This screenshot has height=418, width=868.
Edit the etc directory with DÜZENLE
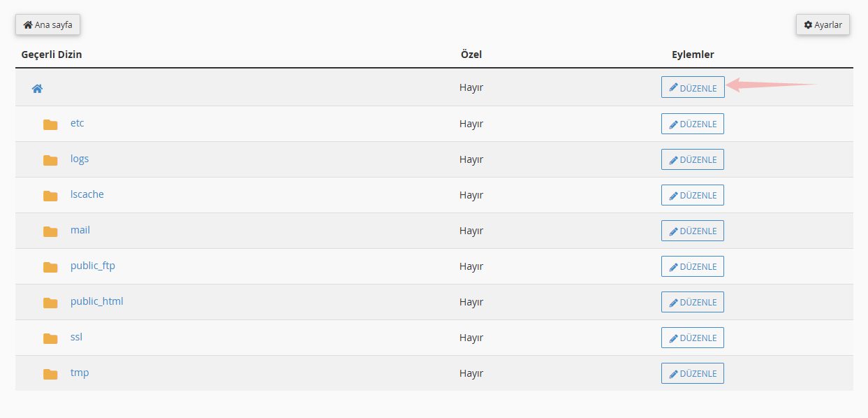pos(692,124)
